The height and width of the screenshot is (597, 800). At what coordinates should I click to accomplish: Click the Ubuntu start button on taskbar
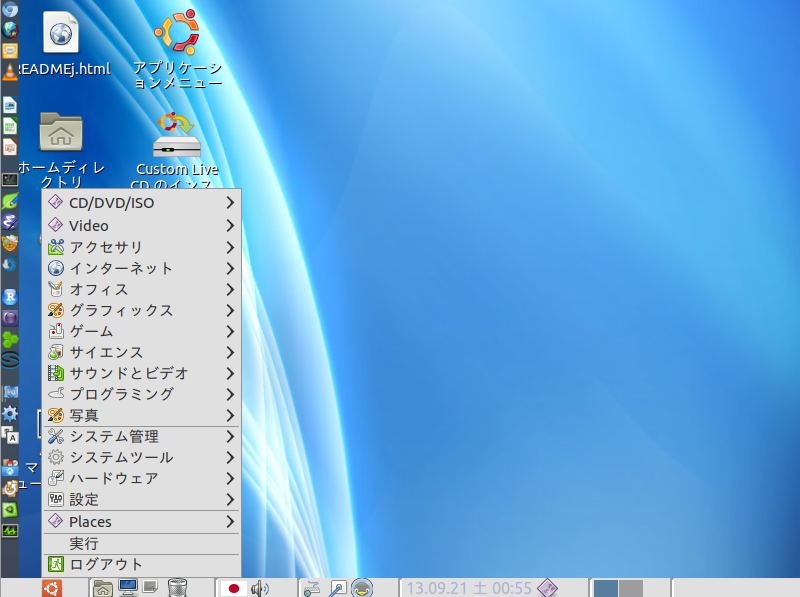point(52,588)
